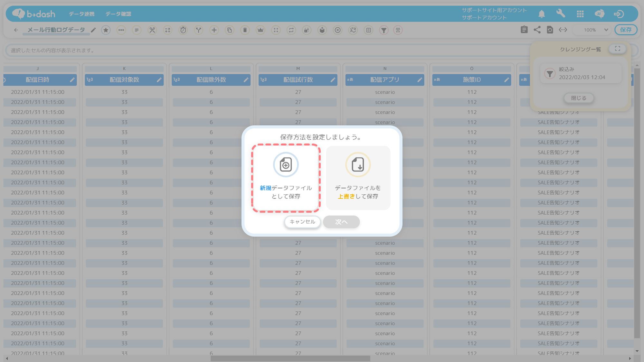This screenshot has width=644, height=362.
Task: Click the box export icon
Action: click(322, 30)
